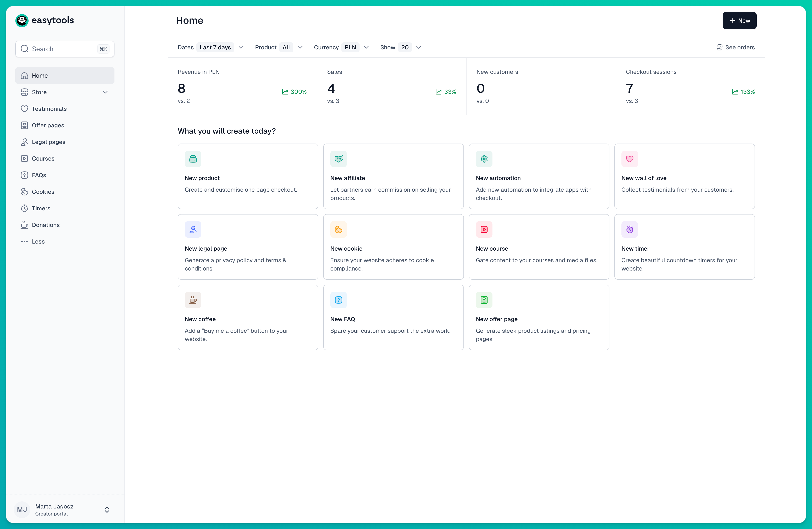The image size is (812, 529).
Task: Open Timers from the sidebar
Action: tap(41, 208)
